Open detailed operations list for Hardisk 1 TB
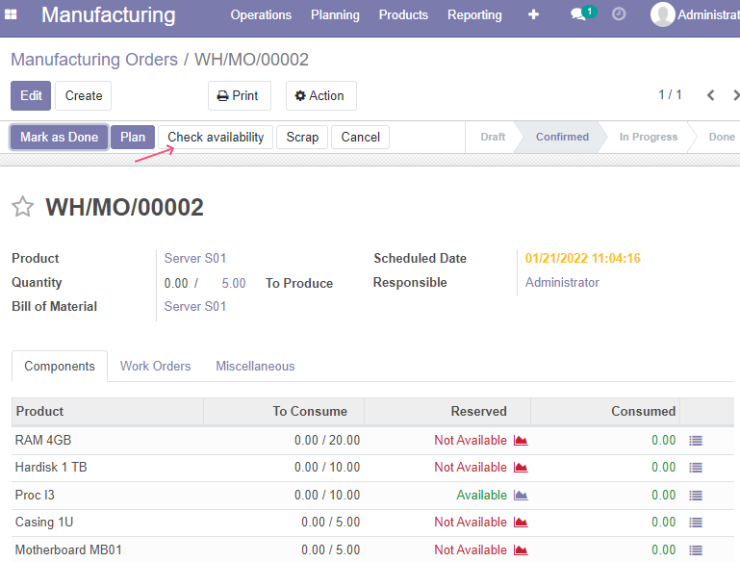This screenshot has width=740, height=562. (696, 468)
